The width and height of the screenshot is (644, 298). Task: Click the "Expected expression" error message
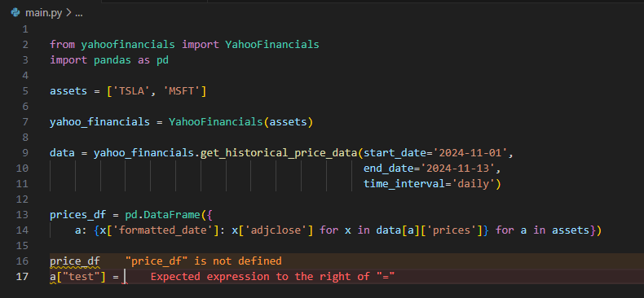click(273, 277)
